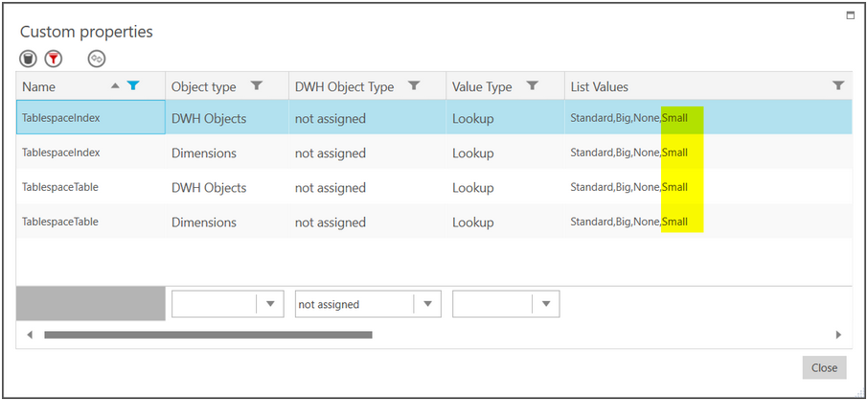
Task: Open the Object type column filter
Action: tap(257, 86)
